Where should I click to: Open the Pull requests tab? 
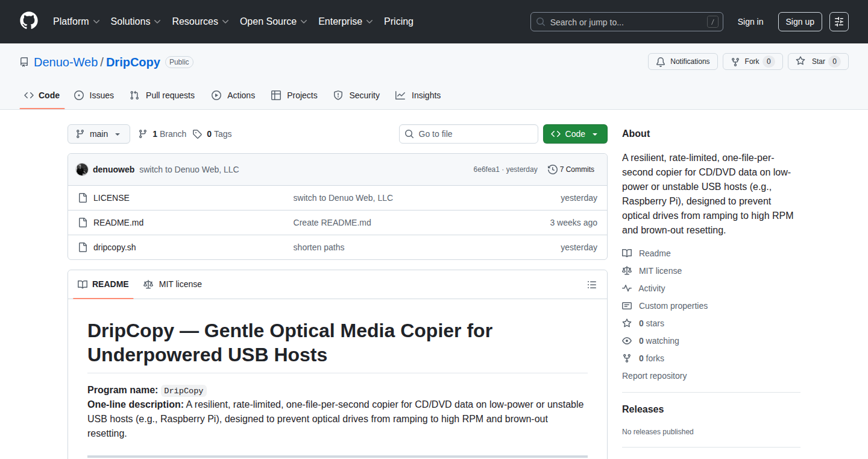163,95
